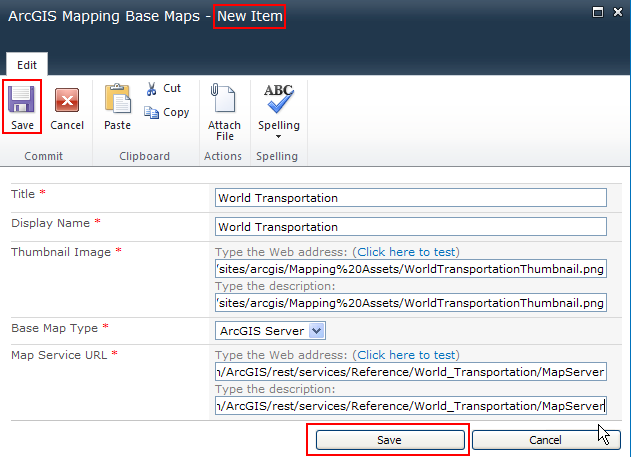Click the Spelling ABC checkmark icon
The height and width of the screenshot is (457, 631).
(x=278, y=98)
